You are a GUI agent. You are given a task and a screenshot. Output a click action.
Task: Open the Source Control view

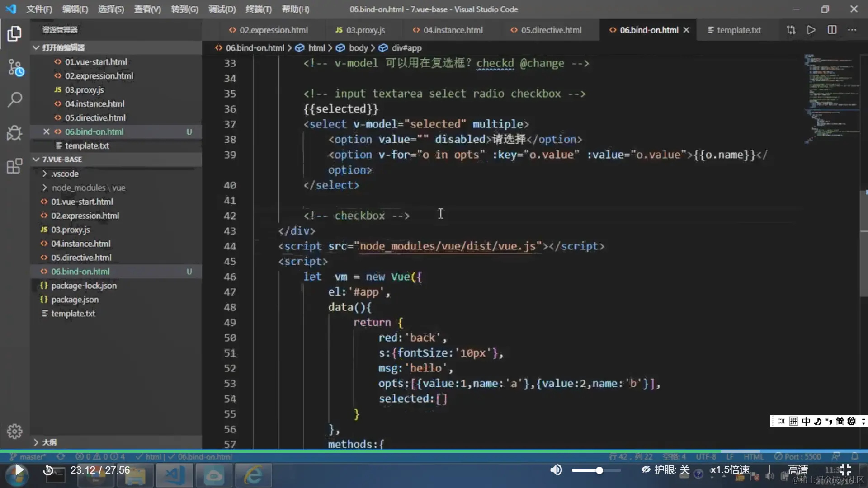tap(14, 68)
